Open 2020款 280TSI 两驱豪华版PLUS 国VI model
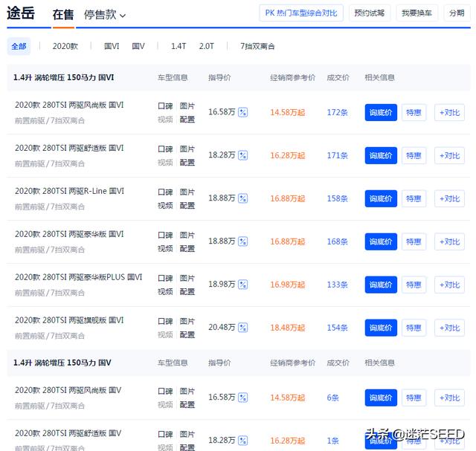Screen dimensions: 476x451 click(78, 277)
